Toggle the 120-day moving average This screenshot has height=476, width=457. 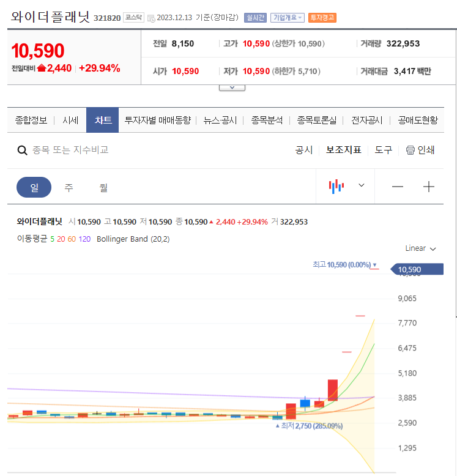tap(84, 239)
